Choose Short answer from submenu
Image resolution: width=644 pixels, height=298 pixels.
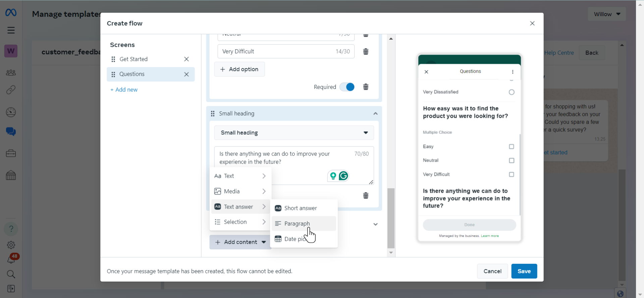coord(304,208)
